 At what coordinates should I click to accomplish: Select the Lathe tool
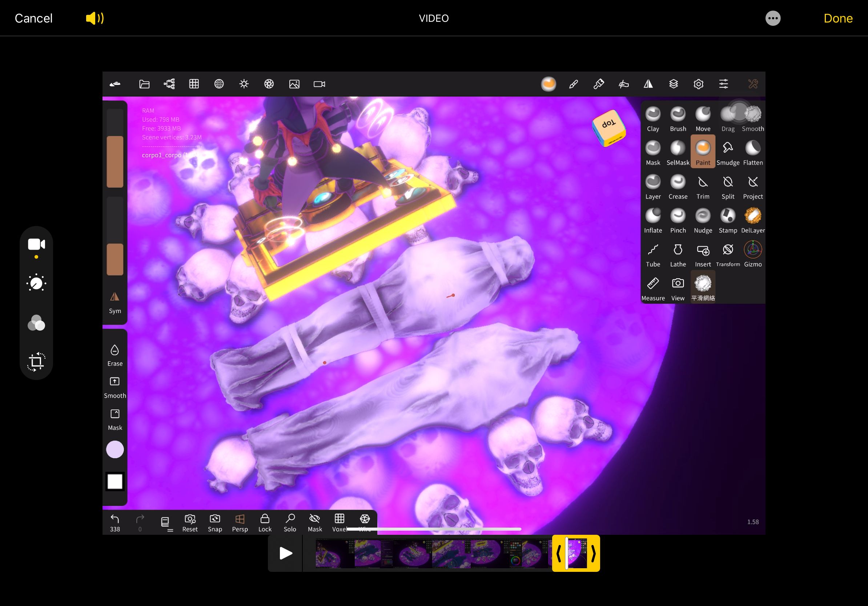pyautogui.click(x=678, y=255)
